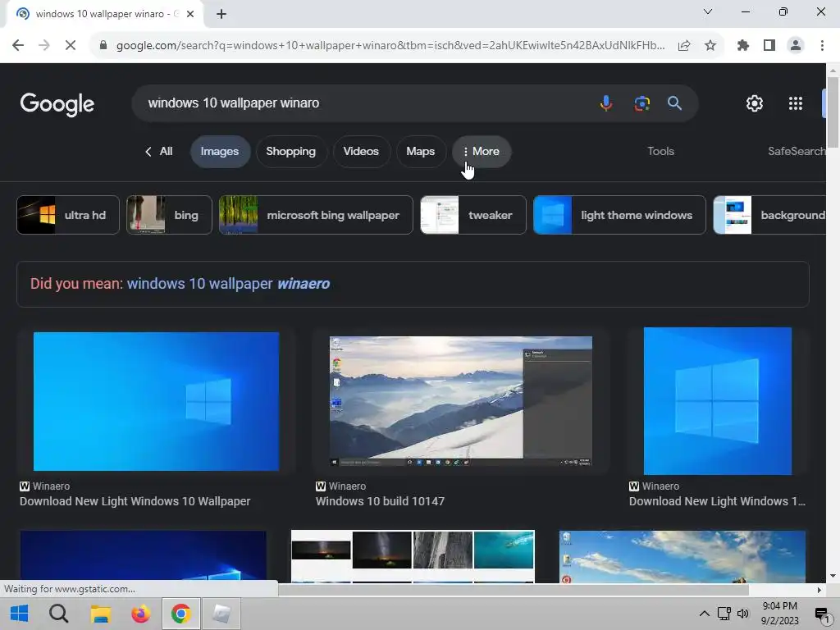840x630 pixels.
Task: Open Google quick settings gear
Action: 755,103
